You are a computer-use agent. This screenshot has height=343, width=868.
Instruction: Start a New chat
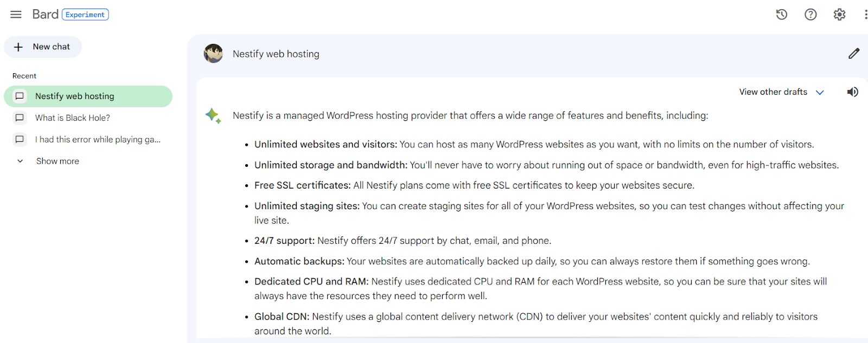click(x=43, y=47)
